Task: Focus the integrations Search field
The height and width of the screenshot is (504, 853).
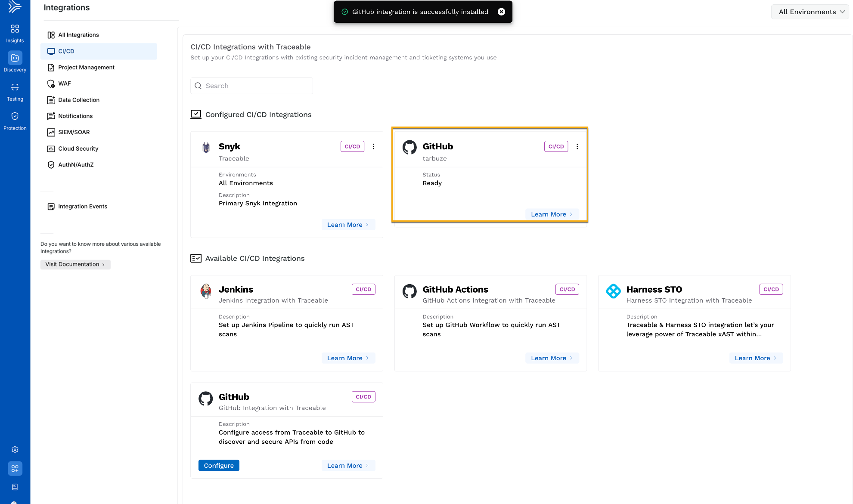Action: point(251,86)
